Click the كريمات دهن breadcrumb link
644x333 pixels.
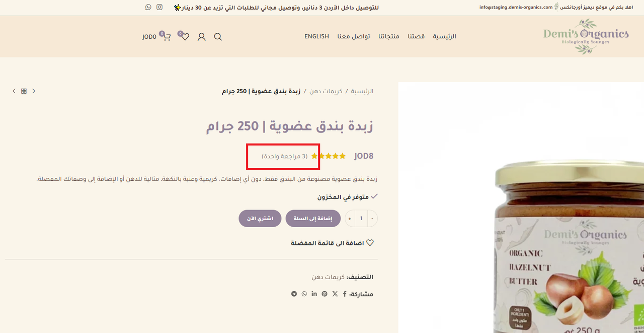click(326, 91)
